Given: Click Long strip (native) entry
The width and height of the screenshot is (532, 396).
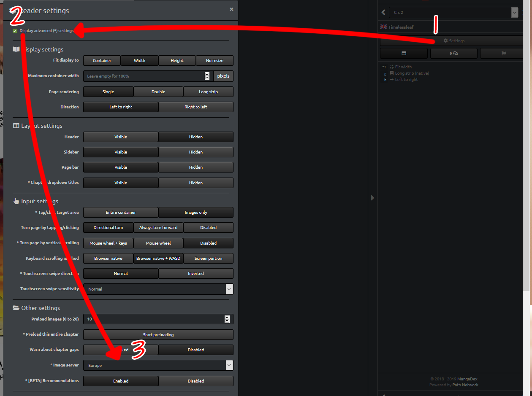Looking at the screenshot, I should point(409,73).
